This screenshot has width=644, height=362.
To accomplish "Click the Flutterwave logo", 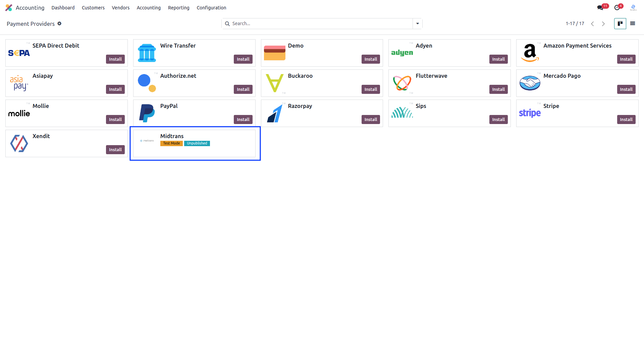I will (402, 83).
